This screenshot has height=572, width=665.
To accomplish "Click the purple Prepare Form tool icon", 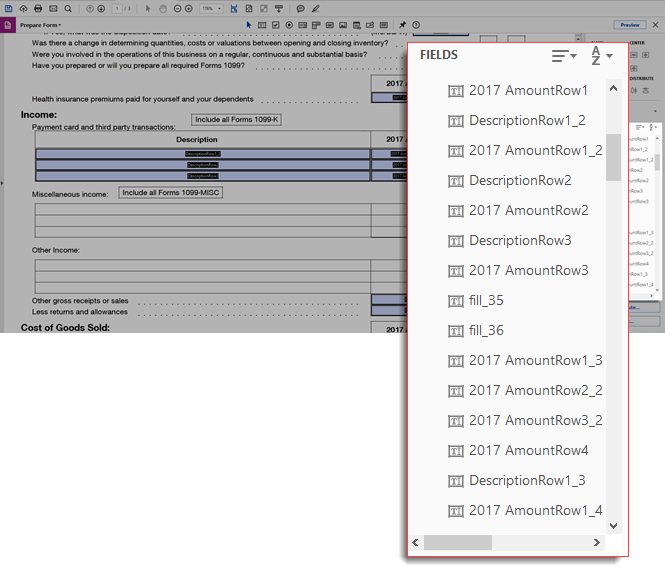I will (x=8, y=25).
